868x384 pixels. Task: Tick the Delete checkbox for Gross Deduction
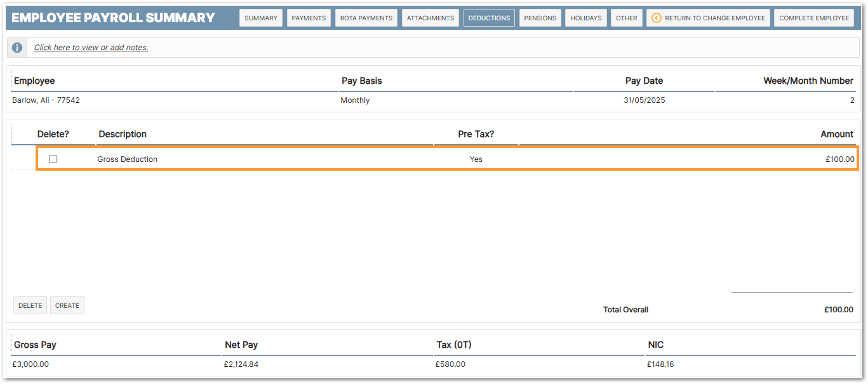(x=53, y=159)
